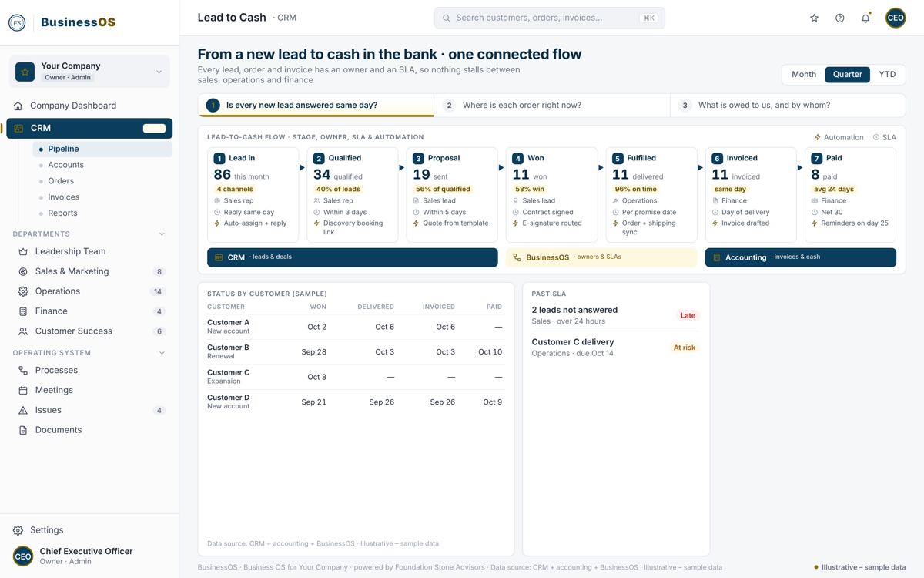Go to Orders under CRM
924x578 pixels.
[x=102, y=181]
